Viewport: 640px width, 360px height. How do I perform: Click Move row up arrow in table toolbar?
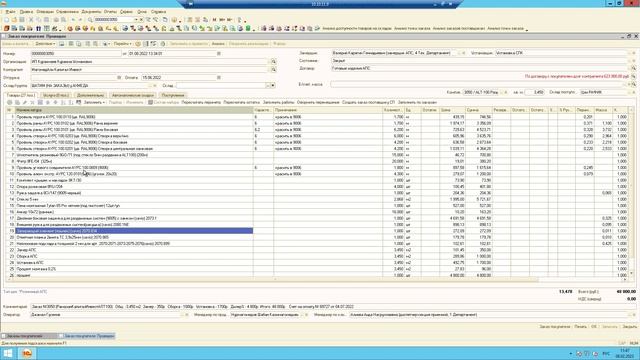tap(48, 102)
